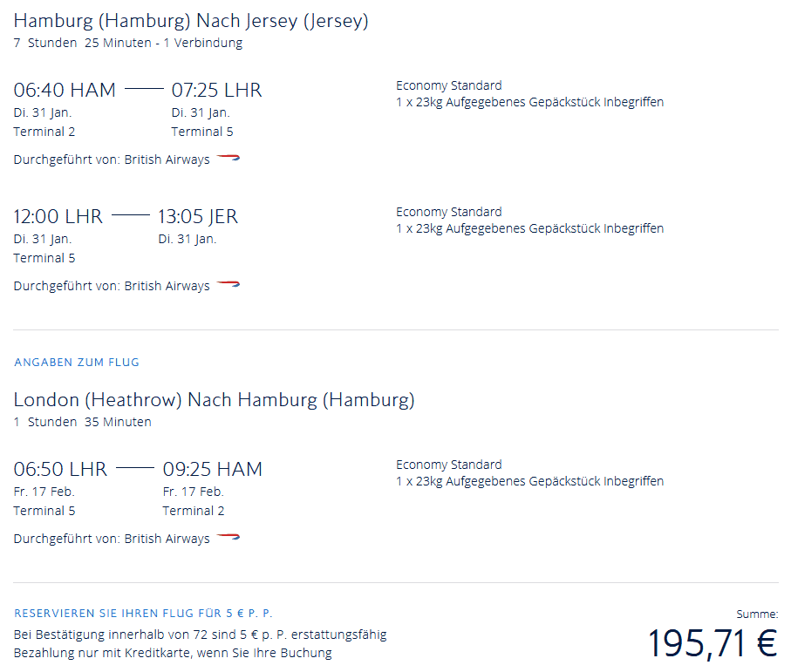The image size is (791, 672).
Task: Click Durchgeführt von text on the return flight
Action: coord(66,539)
